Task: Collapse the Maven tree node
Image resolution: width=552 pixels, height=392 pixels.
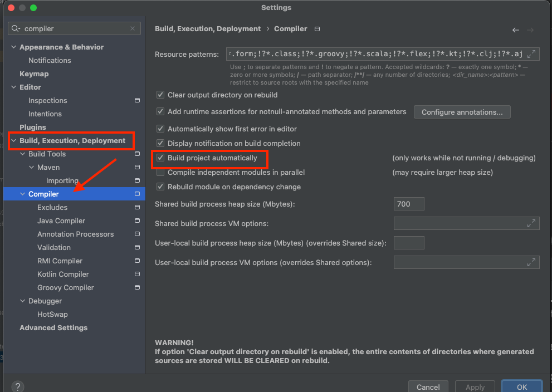Action: pyautogui.click(x=32, y=168)
